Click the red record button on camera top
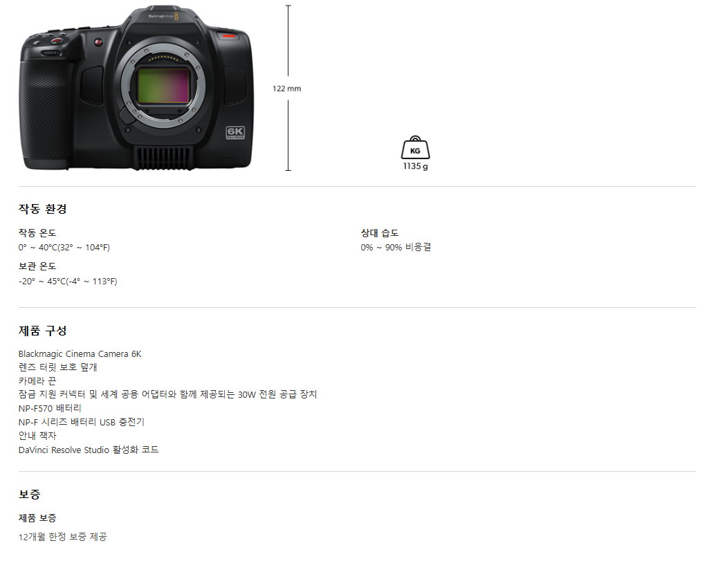The image size is (707, 588). [x=56, y=41]
